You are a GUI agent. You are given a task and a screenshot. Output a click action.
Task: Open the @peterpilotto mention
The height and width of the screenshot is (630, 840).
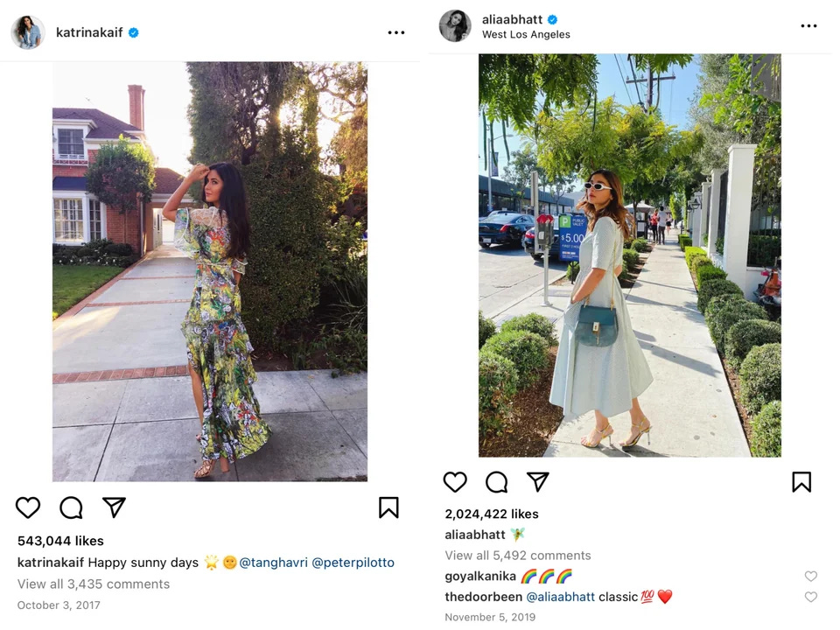point(353,563)
